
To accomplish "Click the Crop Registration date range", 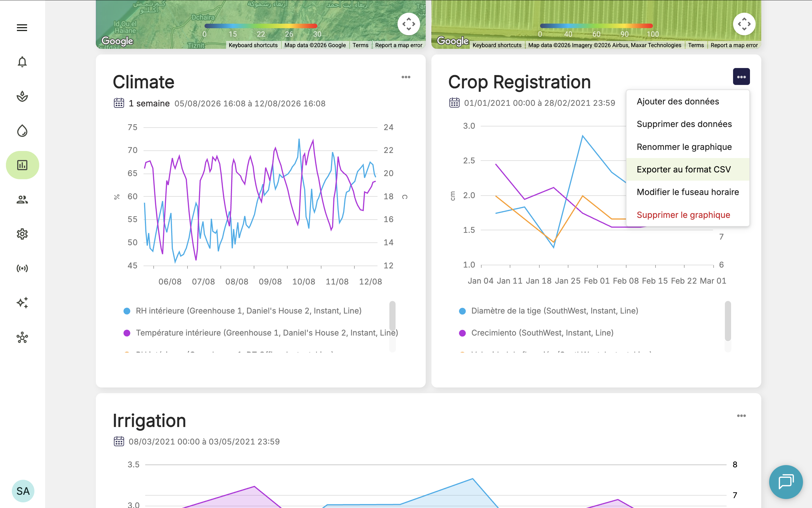I will coord(540,103).
